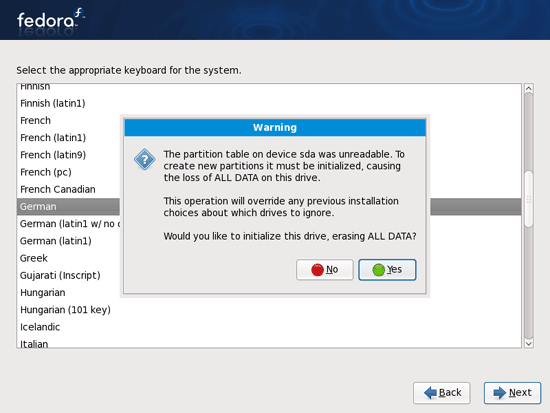Click the Back arrow icon
This screenshot has height=413, width=550.
tap(430, 393)
